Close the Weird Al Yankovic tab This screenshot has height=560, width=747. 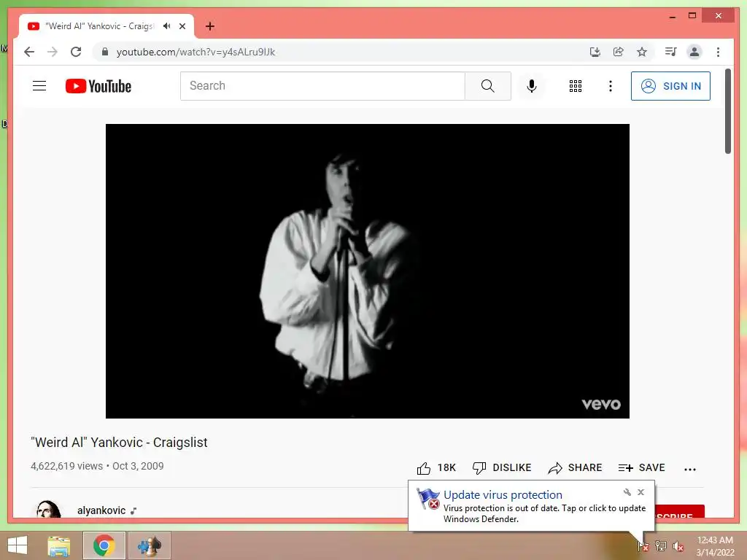182,26
